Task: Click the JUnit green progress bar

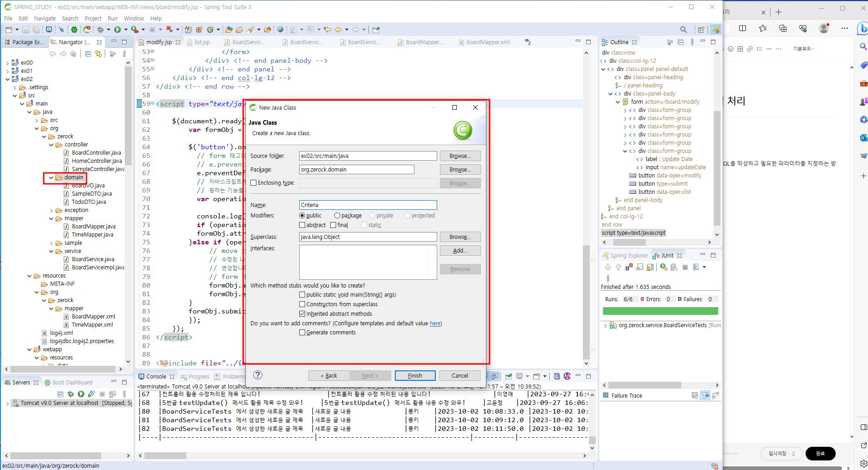Action: pyautogui.click(x=660, y=311)
